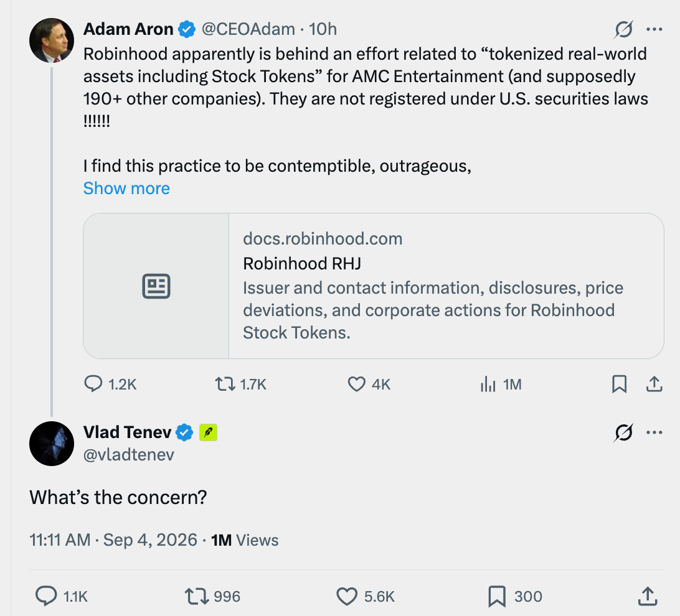
Task: Open more options on Vlad Tenev's post
Action: pos(654,432)
